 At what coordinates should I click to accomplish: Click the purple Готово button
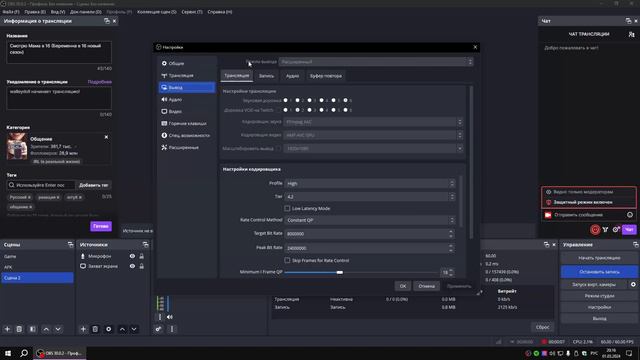tap(101, 226)
